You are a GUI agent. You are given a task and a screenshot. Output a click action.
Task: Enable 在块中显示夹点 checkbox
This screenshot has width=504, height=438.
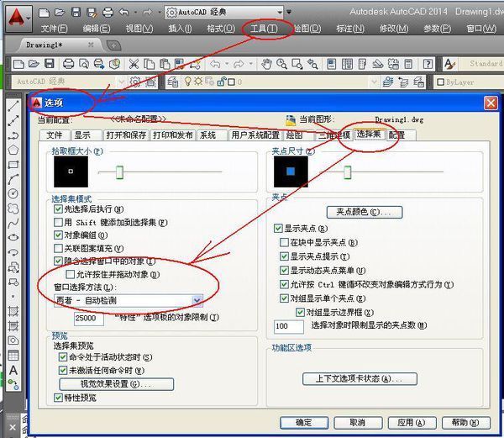click(x=284, y=242)
